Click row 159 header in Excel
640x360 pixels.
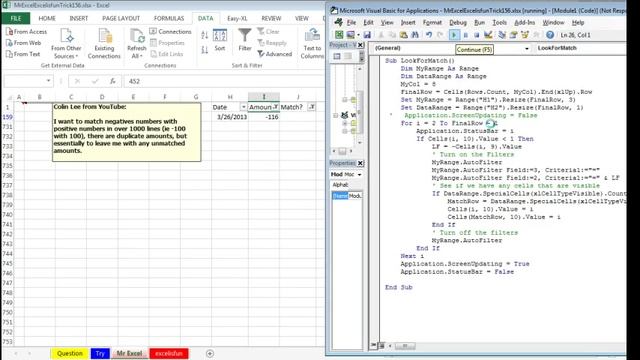click(8, 117)
